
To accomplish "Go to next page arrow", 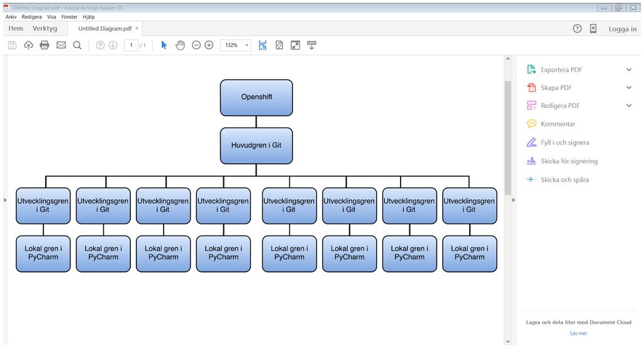I will pyautogui.click(x=113, y=45).
